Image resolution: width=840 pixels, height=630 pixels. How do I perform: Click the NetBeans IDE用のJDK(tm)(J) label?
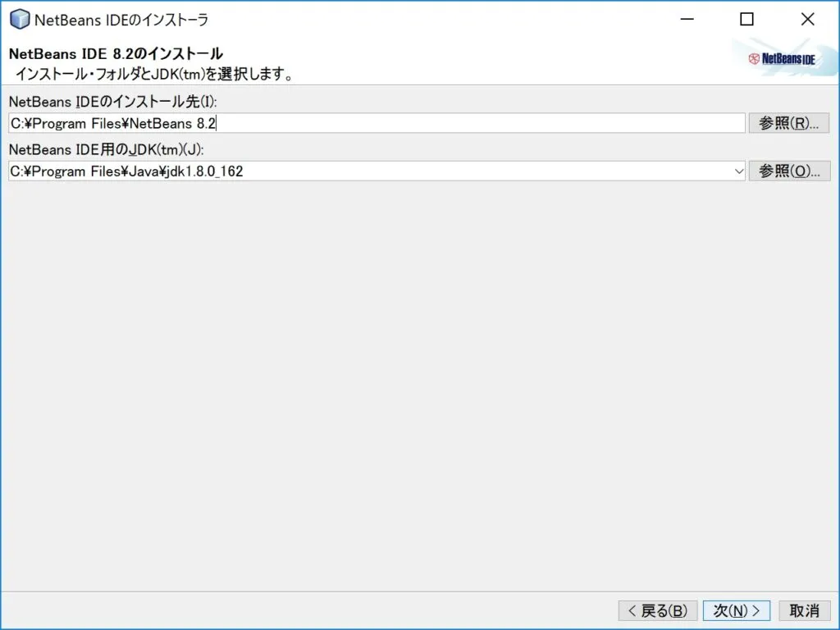[x=106, y=149]
